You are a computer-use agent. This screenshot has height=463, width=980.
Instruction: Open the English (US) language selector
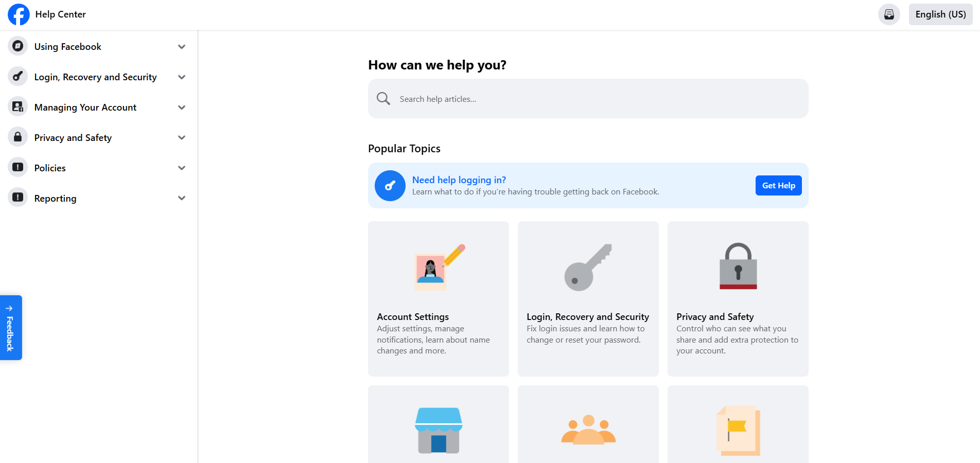click(x=940, y=14)
